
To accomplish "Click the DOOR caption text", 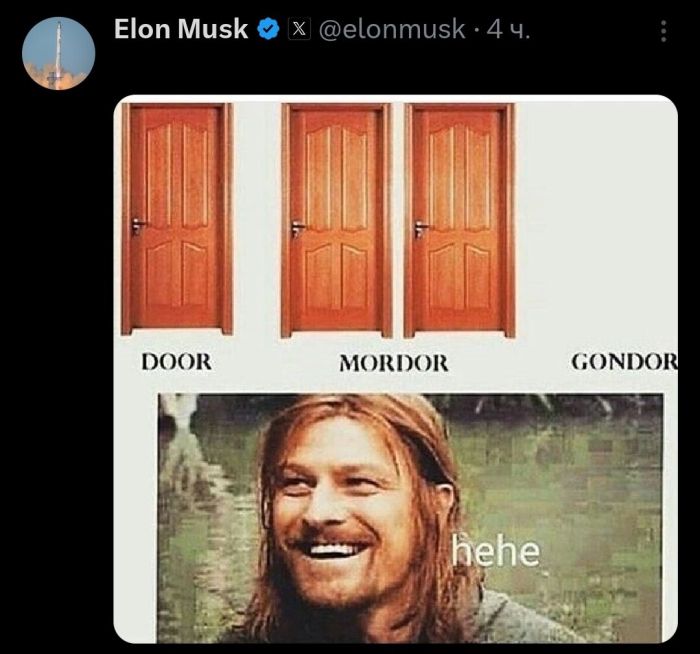I will pyautogui.click(x=176, y=362).
